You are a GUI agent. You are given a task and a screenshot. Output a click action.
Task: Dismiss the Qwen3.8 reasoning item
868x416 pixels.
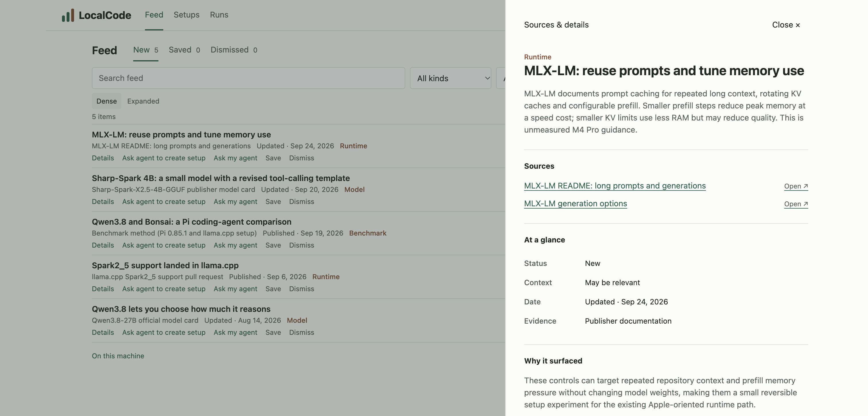tap(301, 333)
